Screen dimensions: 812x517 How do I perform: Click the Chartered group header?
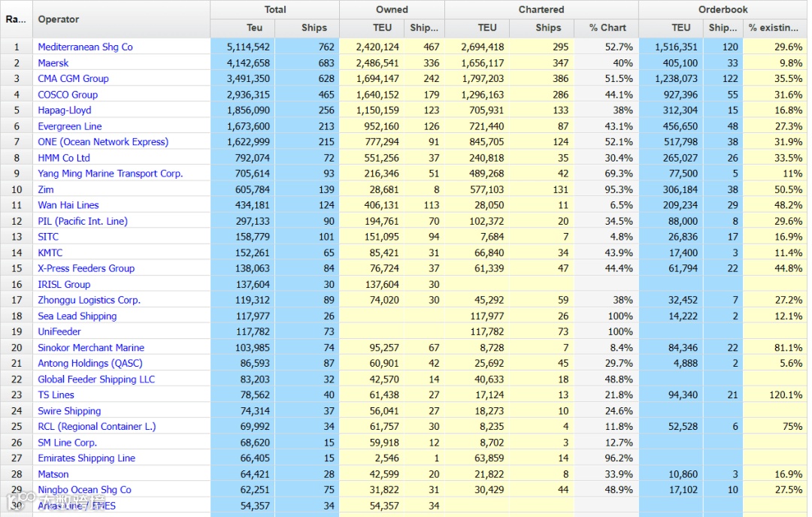pyautogui.click(x=541, y=9)
